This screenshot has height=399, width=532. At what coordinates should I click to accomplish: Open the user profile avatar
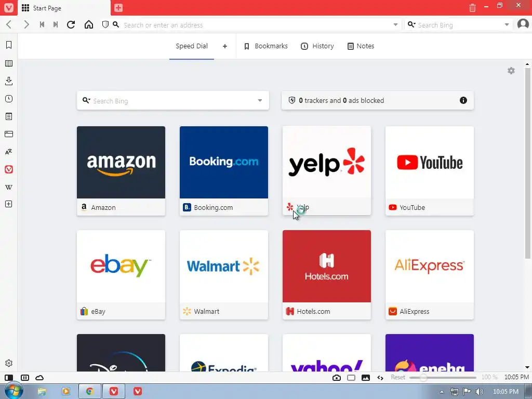[x=523, y=24]
